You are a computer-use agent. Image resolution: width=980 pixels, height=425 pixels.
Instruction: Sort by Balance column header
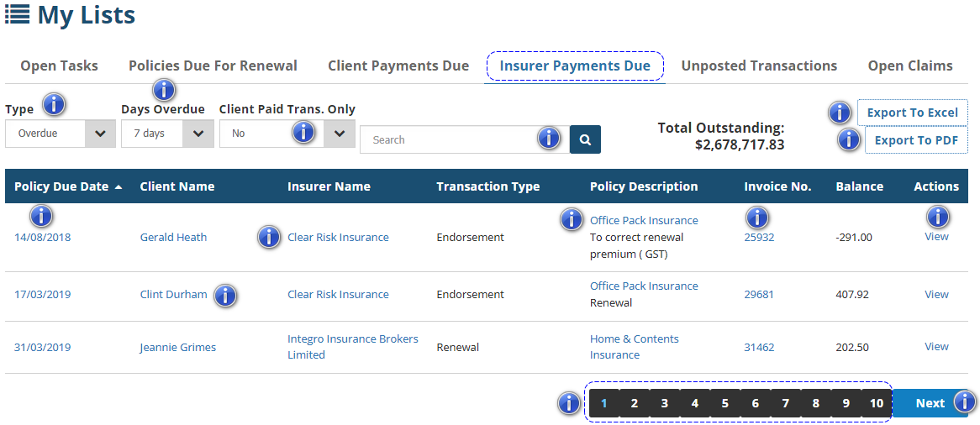(x=859, y=186)
